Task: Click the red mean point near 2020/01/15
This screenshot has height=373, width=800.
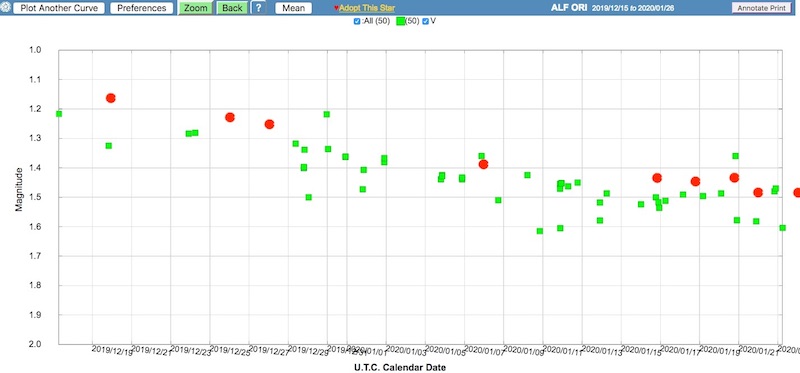Action: click(657, 178)
